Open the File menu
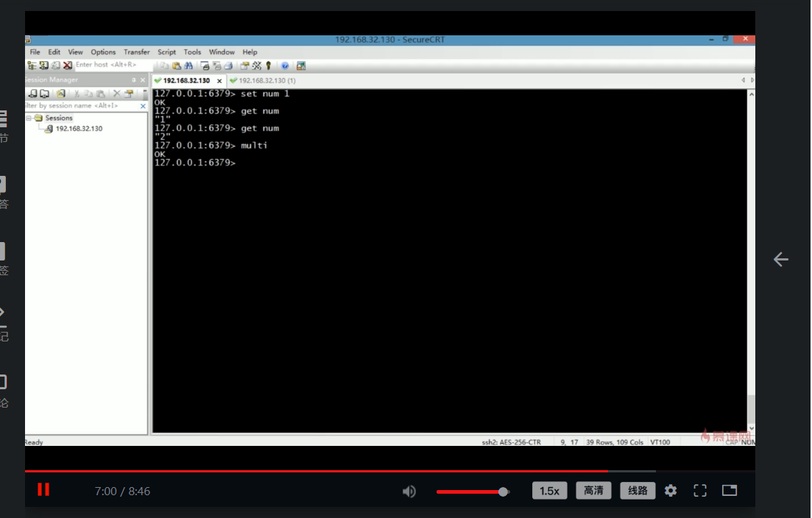The width and height of the screenshot is (812, 518). pos(35,52)
